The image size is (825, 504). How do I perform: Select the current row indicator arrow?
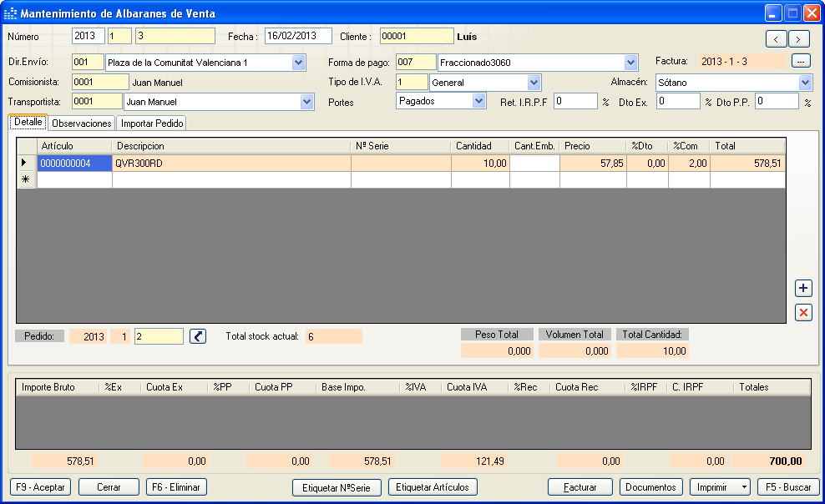[x=25, y=163]
